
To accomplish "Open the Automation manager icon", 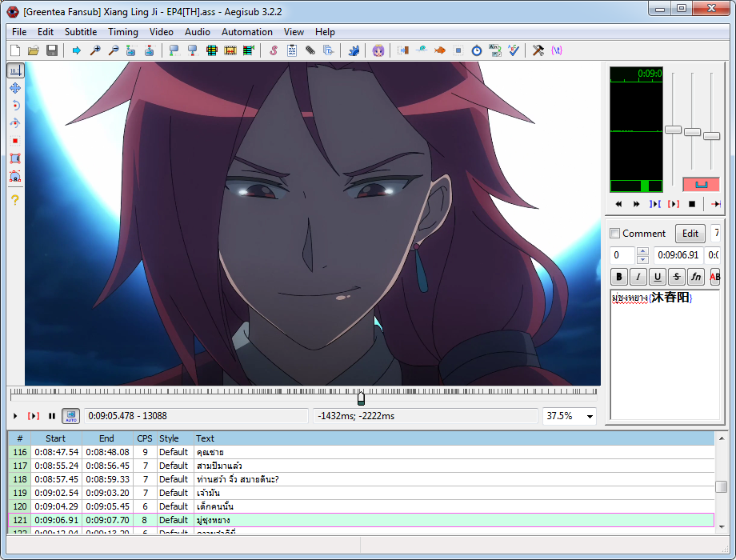I will 354,50.
